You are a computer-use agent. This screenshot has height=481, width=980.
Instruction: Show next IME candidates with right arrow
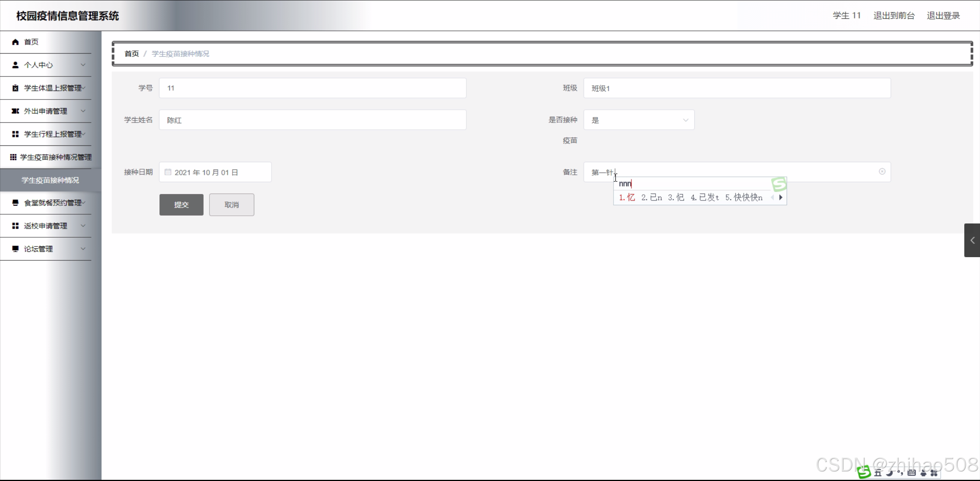click(x=781, y=197)
